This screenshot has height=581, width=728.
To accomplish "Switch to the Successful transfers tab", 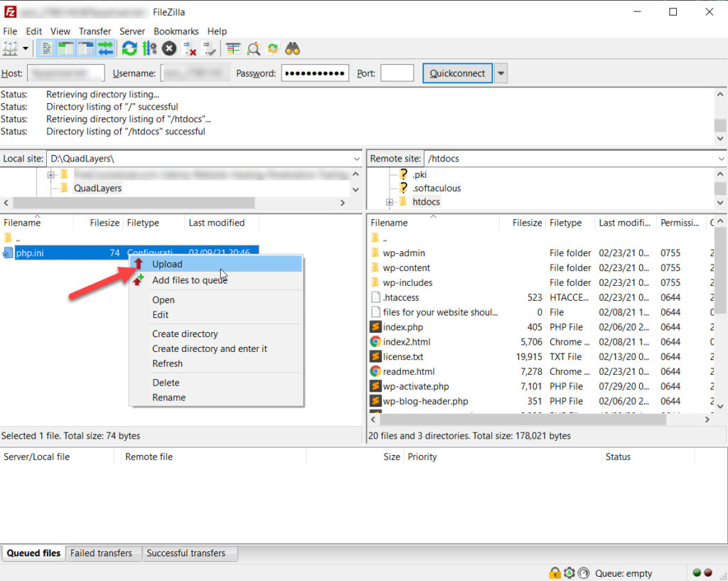I will click(x=186, y=553).
